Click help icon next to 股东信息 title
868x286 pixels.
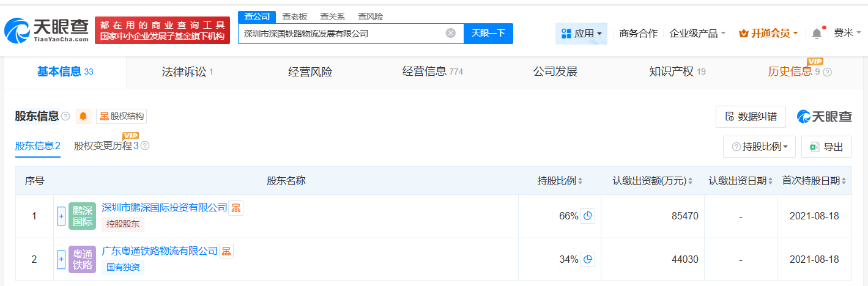click(x=65, y=116)
